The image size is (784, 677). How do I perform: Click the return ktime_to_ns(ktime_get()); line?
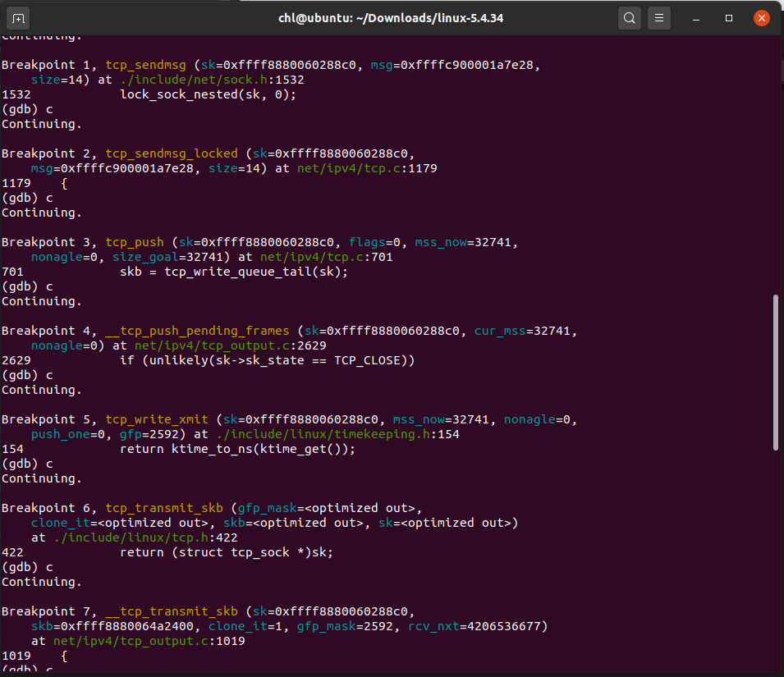[237, 449]
